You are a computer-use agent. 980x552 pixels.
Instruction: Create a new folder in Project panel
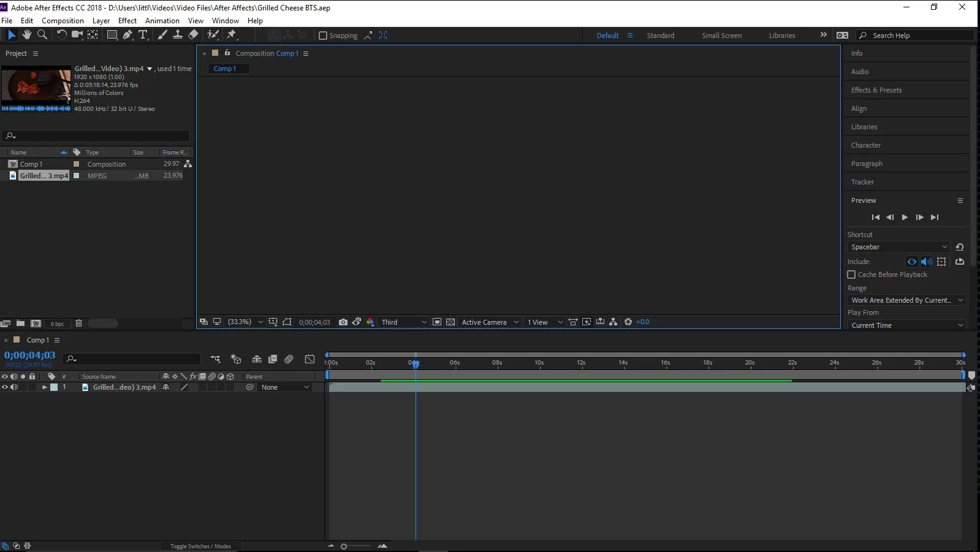(20, 323)
